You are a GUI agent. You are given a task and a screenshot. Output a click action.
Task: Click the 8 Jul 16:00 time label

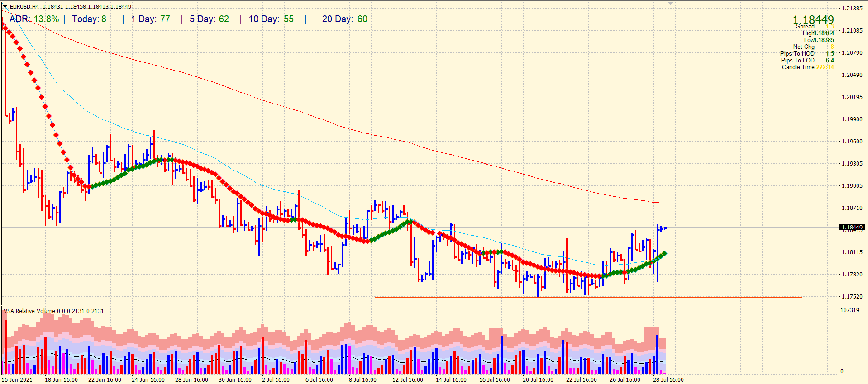point(362,380)
